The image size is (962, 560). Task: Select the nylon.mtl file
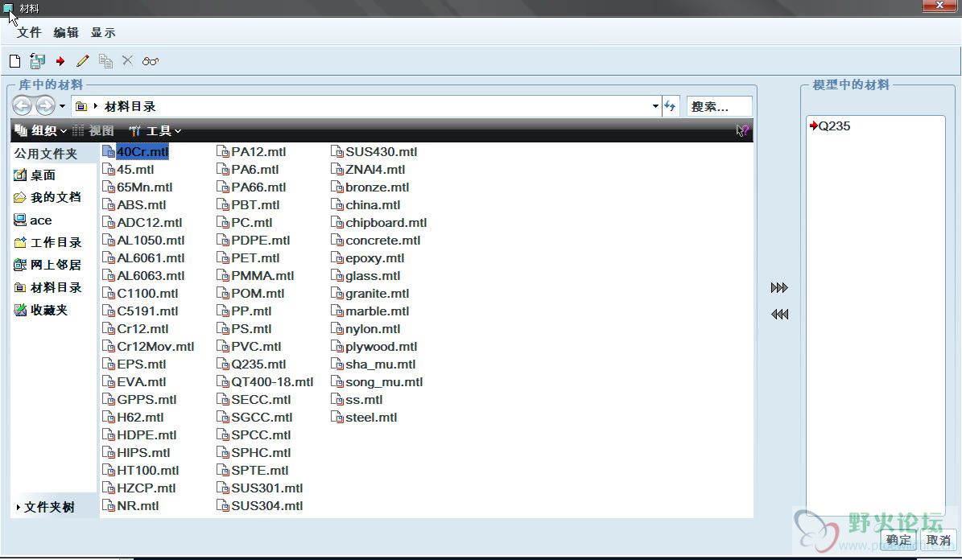point(365,329)
